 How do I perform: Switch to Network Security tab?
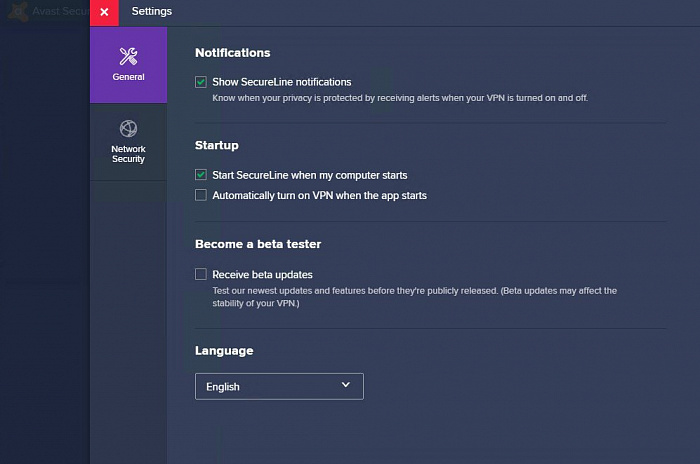[128, 142]
